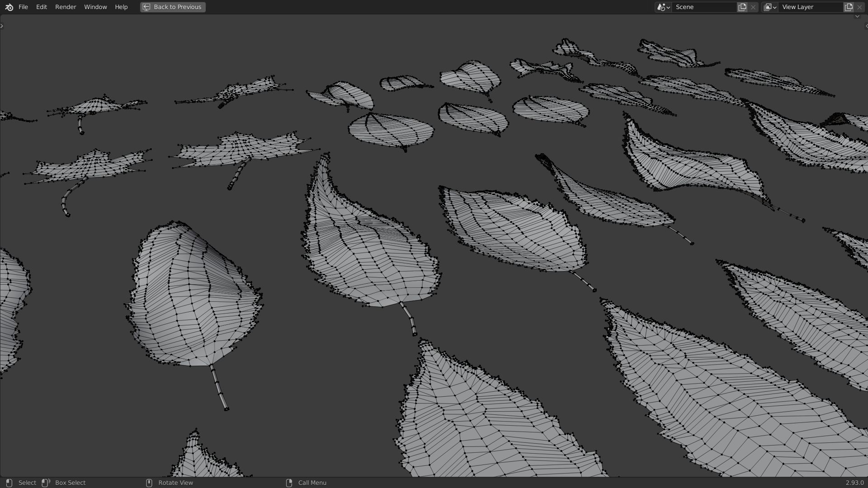
Task: Open the view layer browse dropdown
Action: pos(770,7)
